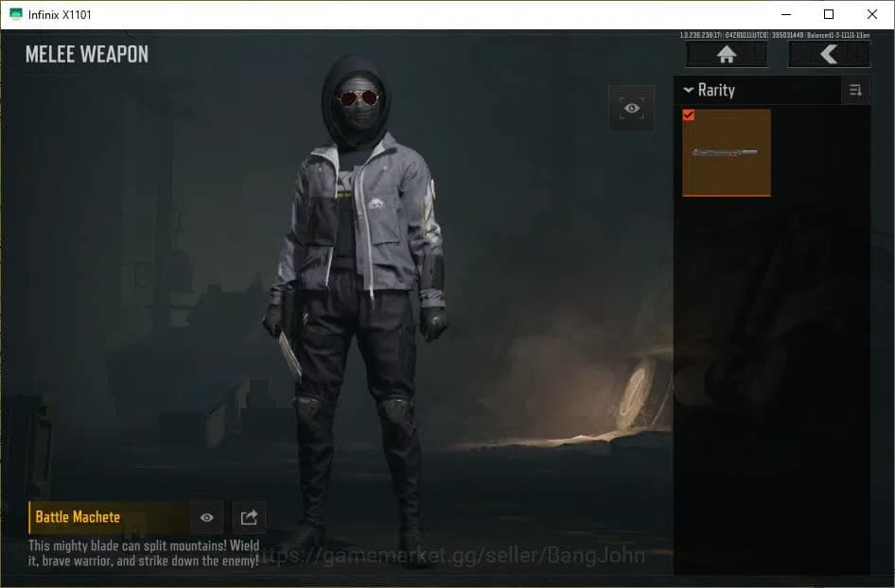Image resolution: width=895 pixels, height=588 pixels.
Task: Click the back arrow icon
Action: point(829,54)
